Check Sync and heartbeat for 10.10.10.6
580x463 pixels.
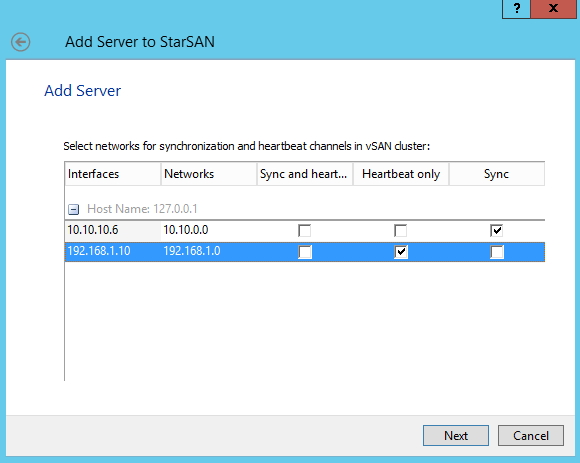[x=304, y=230]
